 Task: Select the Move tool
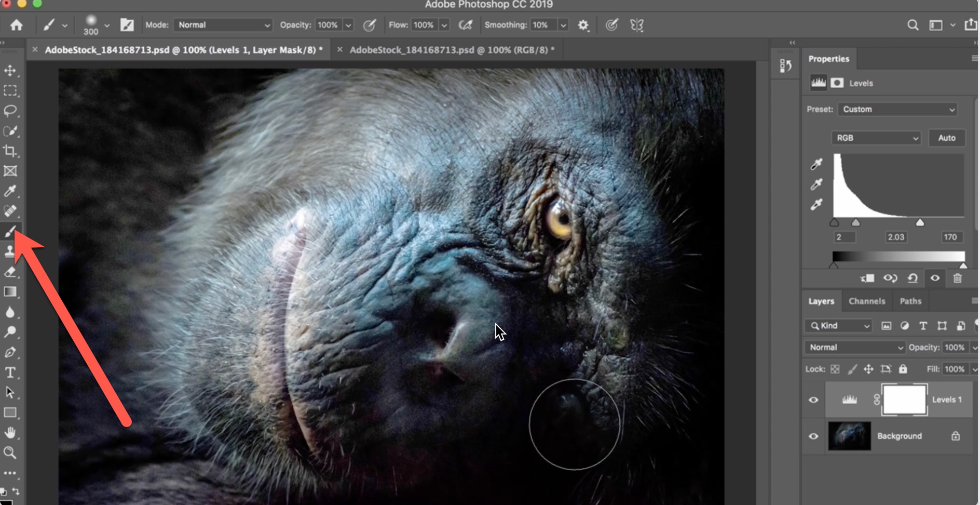coord(10,70)
